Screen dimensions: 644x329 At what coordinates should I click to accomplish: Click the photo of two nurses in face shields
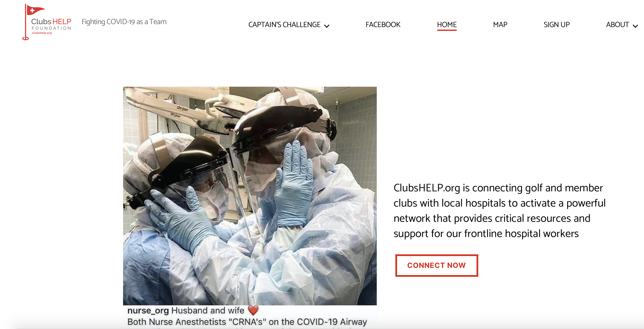[250, 196]
